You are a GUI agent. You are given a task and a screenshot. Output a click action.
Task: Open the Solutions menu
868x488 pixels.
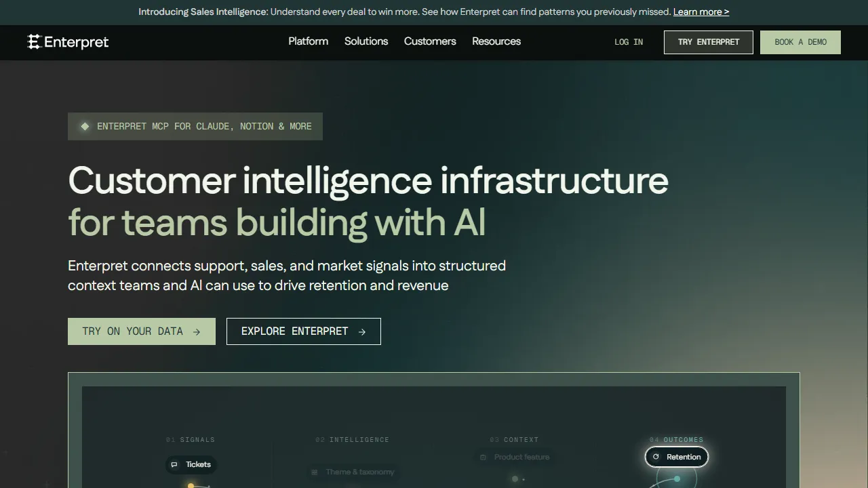366,41
